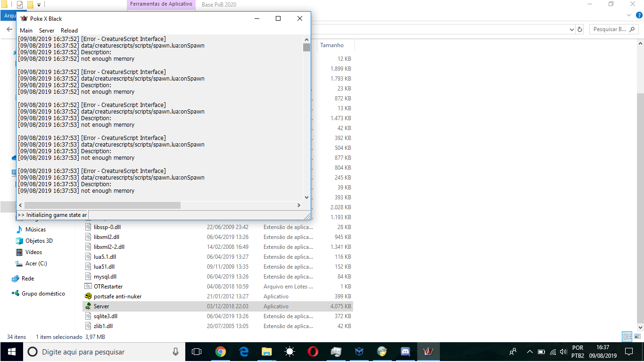Screen dimensions: 644x362
Task: Select the Server application row
Action: pos(217,306)
